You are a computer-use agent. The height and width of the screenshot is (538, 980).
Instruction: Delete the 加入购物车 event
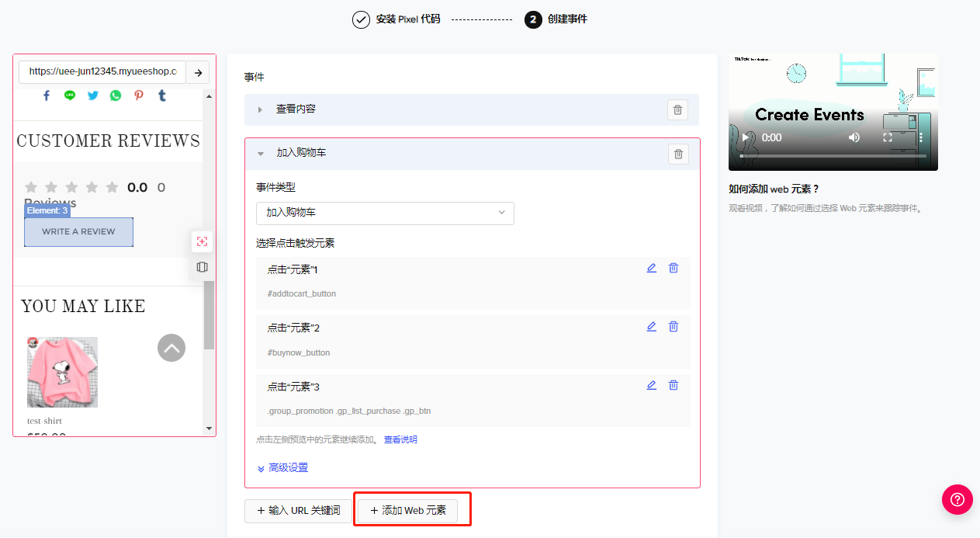tap(678, 154)
